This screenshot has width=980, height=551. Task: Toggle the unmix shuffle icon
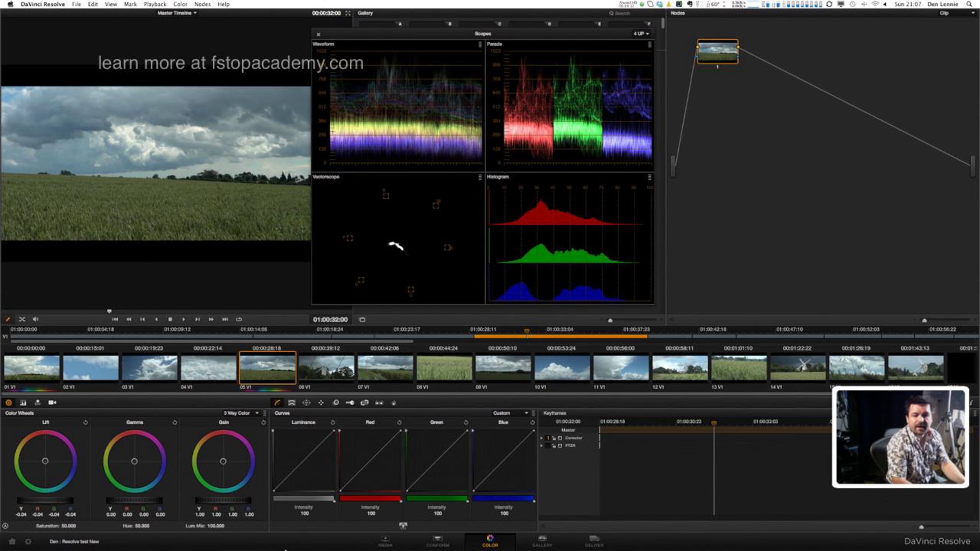coord(22,319)
